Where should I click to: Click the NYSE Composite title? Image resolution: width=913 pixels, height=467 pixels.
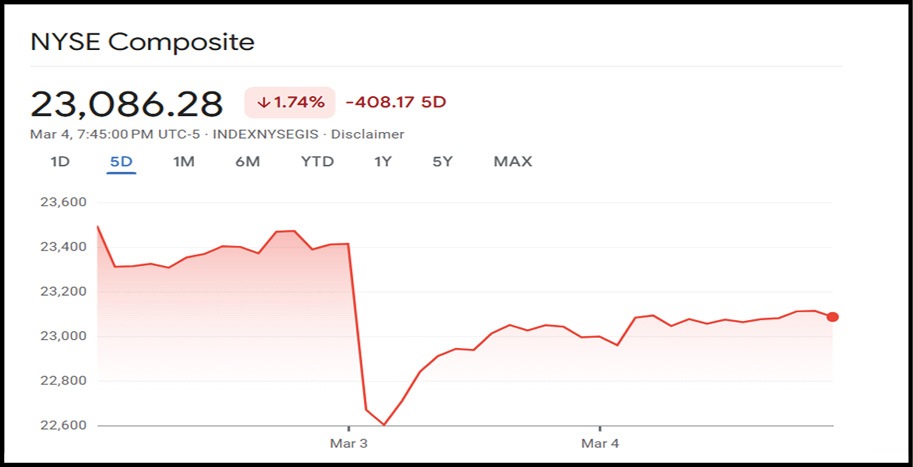[142, 42]
